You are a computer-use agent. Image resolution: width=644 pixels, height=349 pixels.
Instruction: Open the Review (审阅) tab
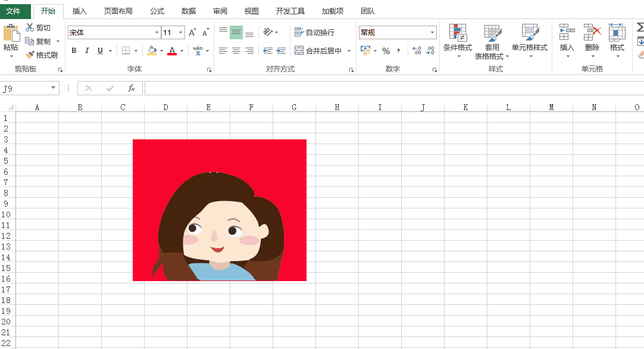(220, 11)
